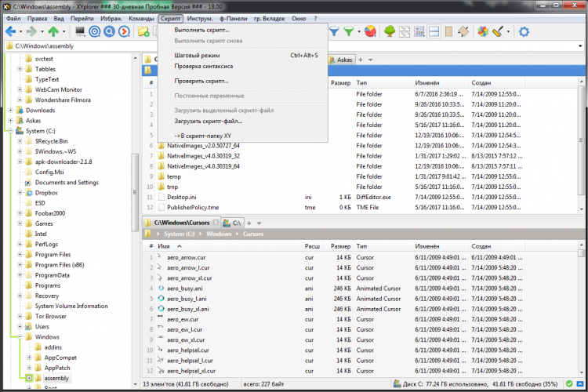The width and height of the screenshot is (588, 392).
Task: Select 'Выполнить скрипт...' menu entry
Action: click(x=243, y=30)
